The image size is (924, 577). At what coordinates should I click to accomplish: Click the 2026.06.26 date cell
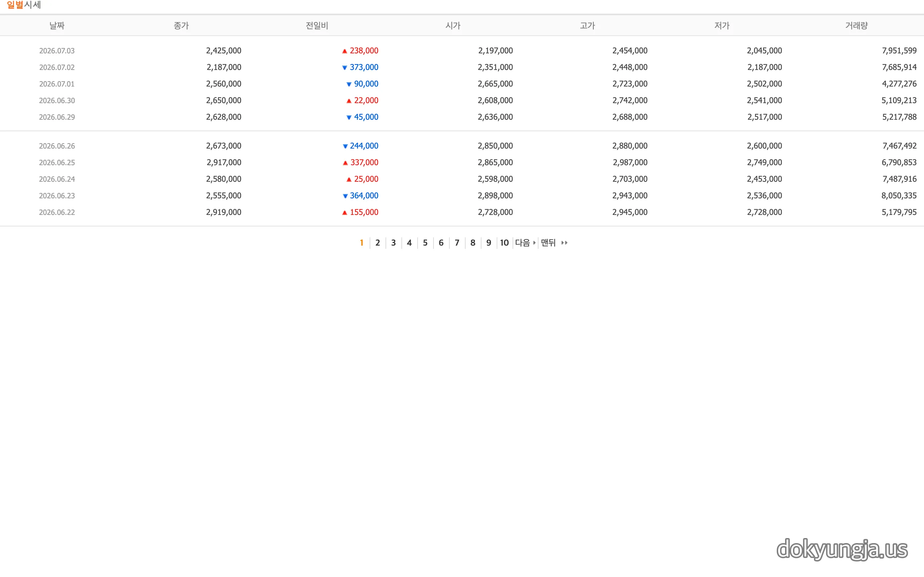click(57, 146)
